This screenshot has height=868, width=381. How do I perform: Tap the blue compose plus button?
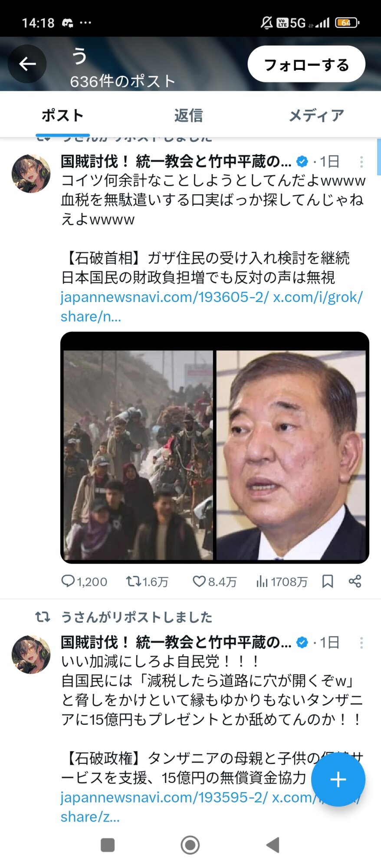[338, 779]
